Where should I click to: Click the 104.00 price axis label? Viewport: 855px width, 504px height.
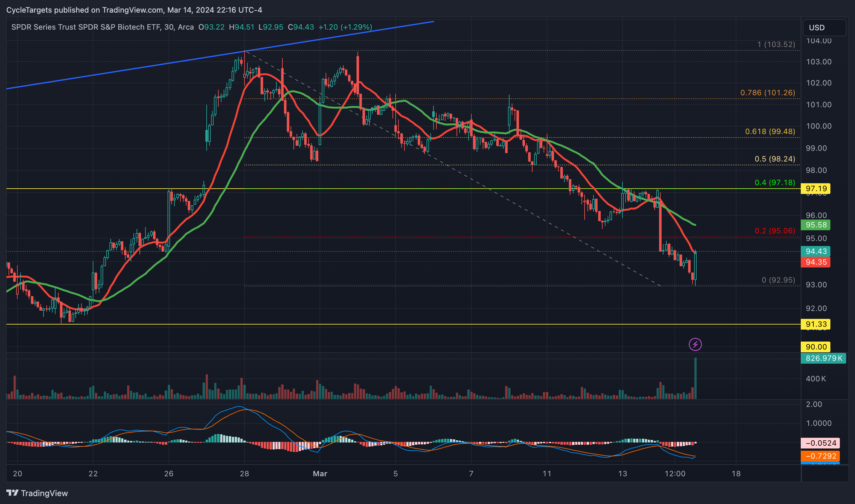(819, 41)
